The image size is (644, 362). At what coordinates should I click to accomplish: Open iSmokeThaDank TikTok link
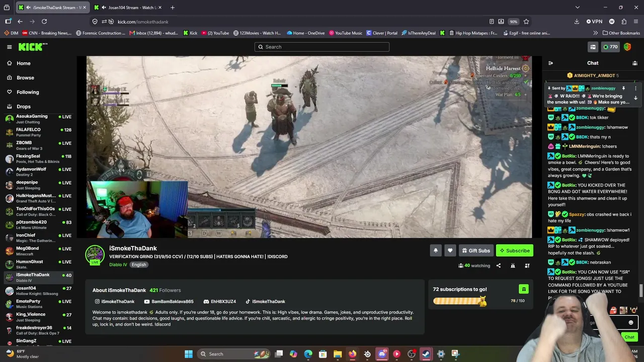tap(265, 302)
